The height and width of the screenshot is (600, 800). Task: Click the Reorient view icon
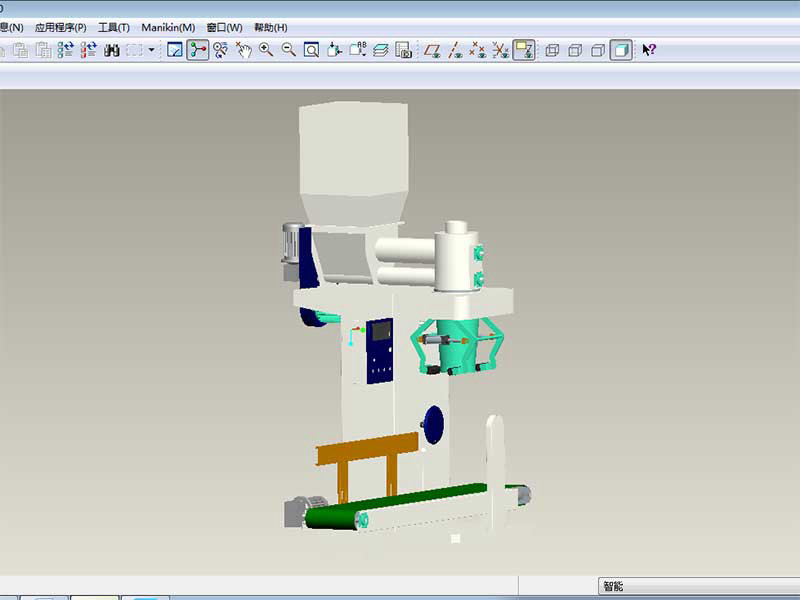pos(335,50)
